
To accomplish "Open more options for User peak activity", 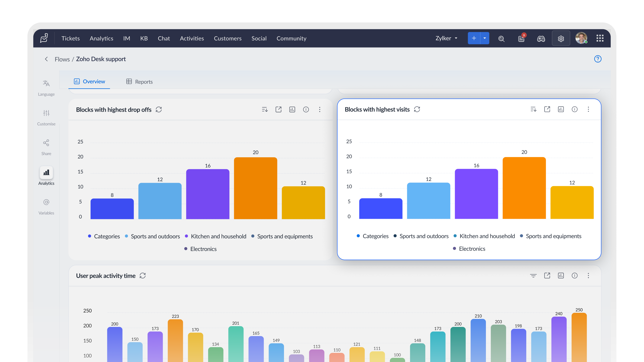I will (589, 276).
